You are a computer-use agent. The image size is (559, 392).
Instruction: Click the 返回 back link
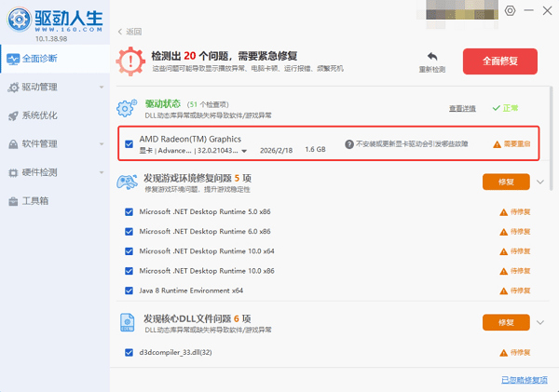(130, 32)
